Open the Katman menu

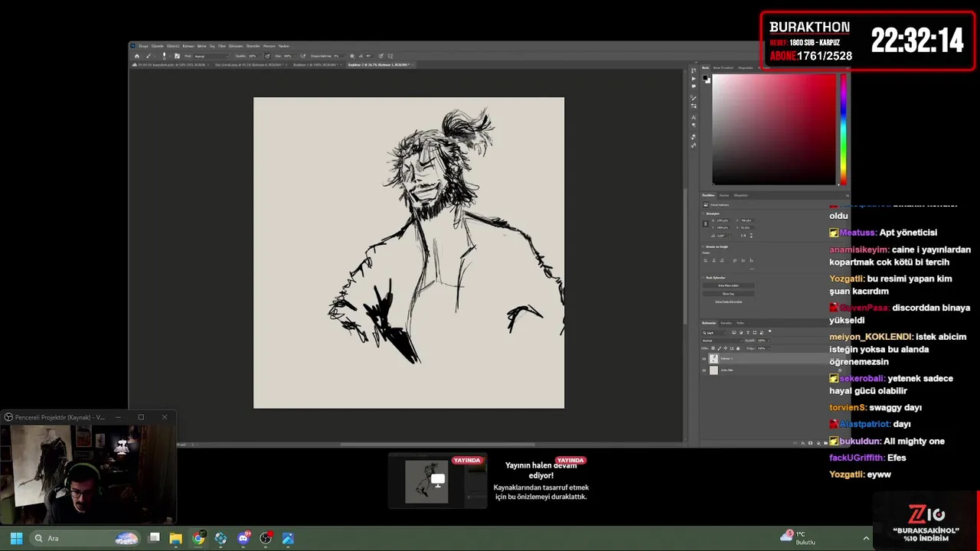[x=188, y=46]
